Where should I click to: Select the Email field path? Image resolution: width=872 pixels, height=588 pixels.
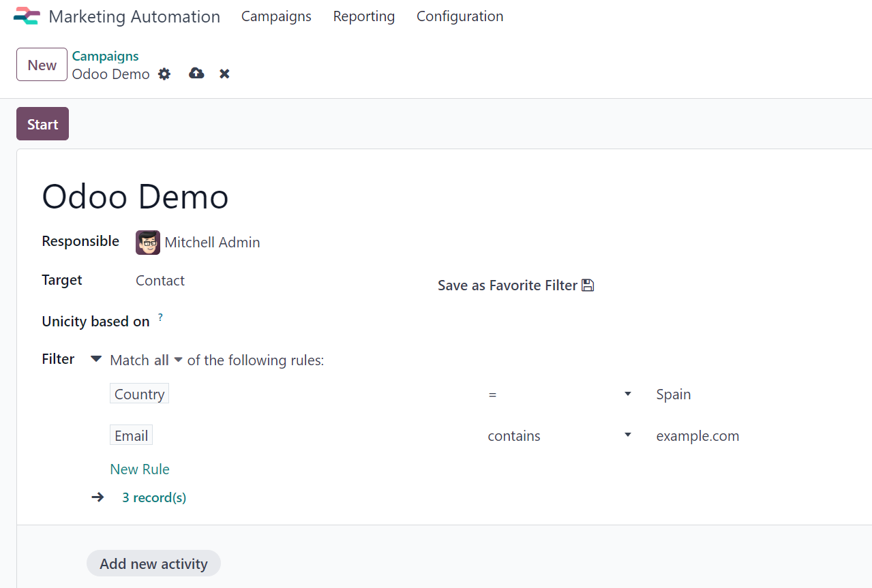[131, 435]
